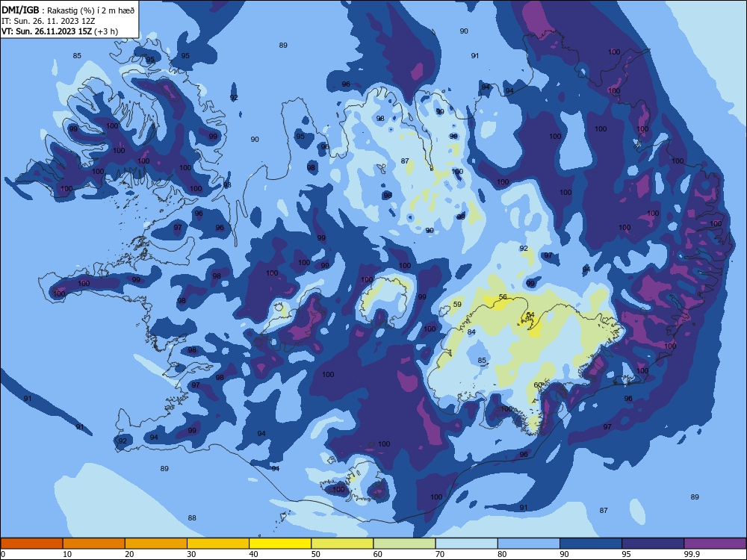This screenshot has width=747, height=560.
Task: Click the humidity value '88' over the sea
Action: click(192, 517)
